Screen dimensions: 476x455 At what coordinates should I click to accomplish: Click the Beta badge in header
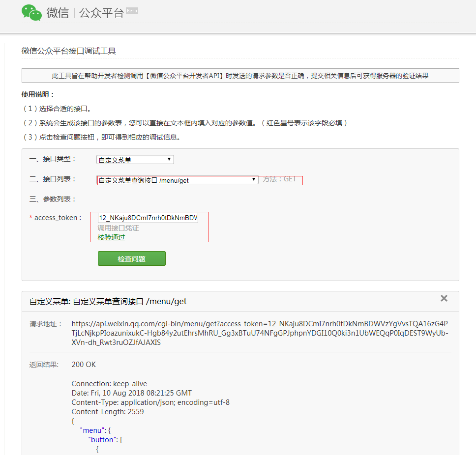pos(132,11)
